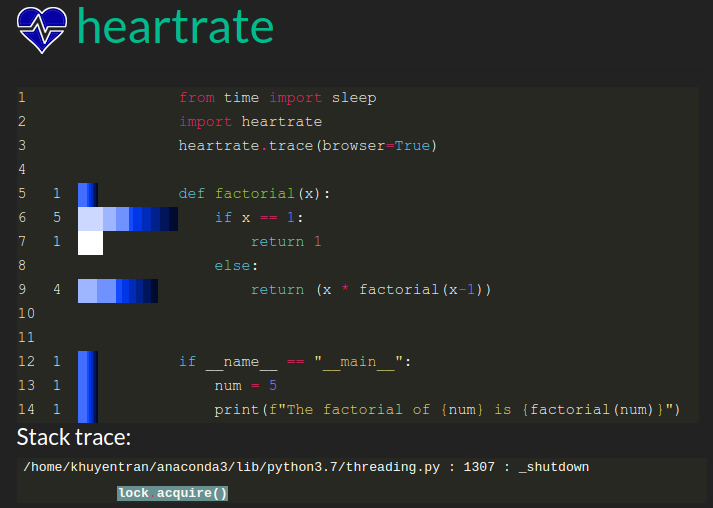Click the heartrate heart logo icon
Screen dimensions: 713x508
[x=42, y=29]
